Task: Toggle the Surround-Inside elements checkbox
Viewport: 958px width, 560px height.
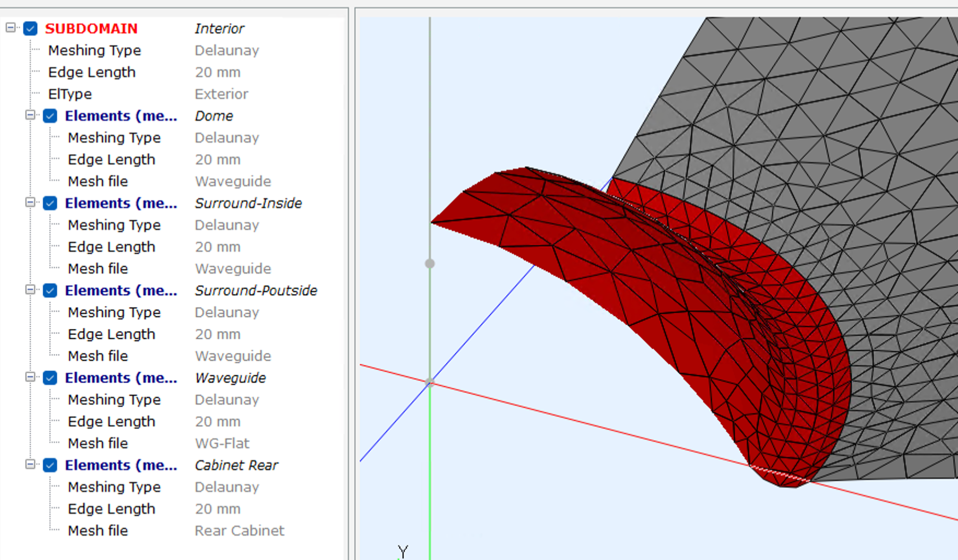Action: [50, 203]
